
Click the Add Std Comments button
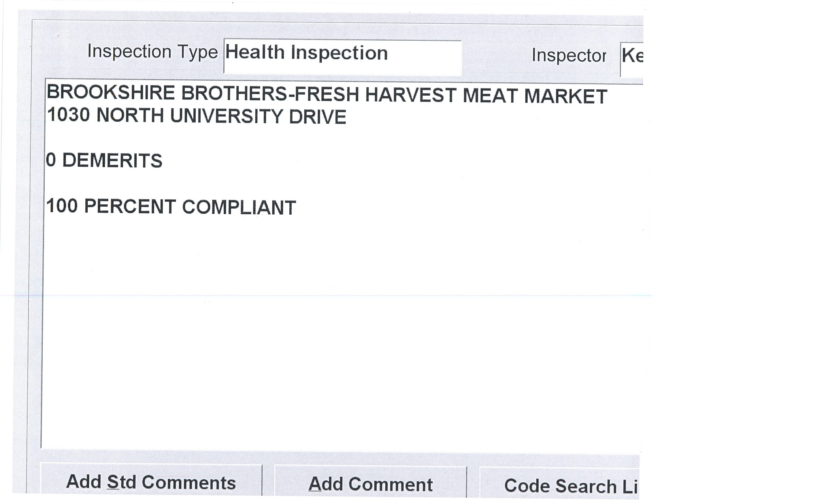(151, 482)
